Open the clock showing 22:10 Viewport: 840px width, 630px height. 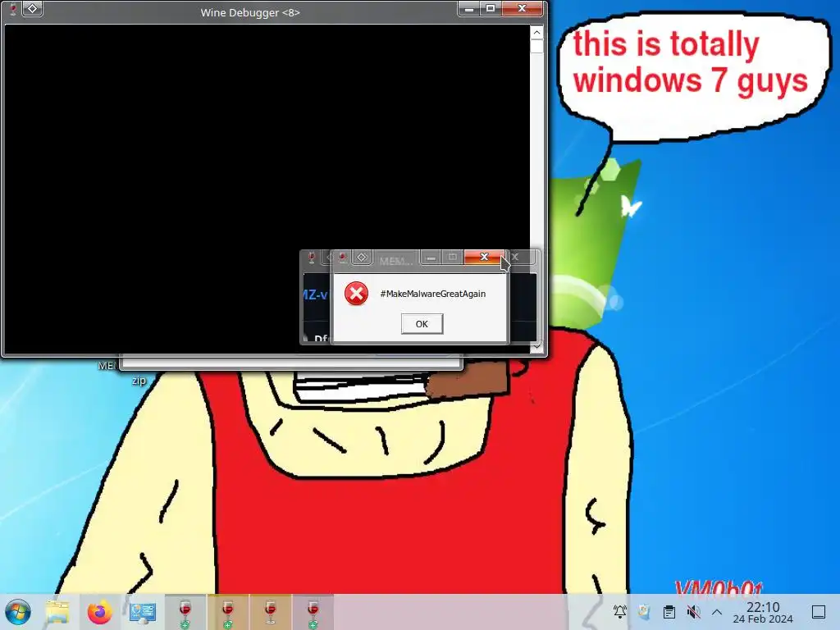(x=763, y=612)
